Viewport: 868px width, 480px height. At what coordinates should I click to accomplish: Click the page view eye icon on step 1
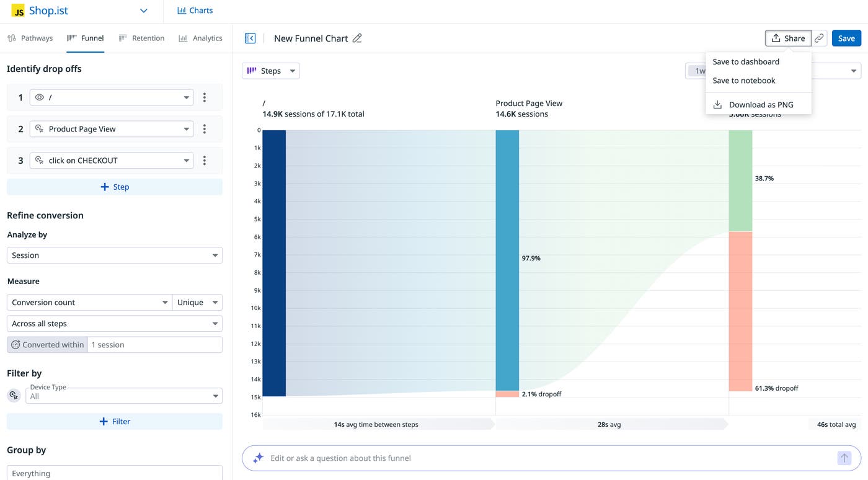[x=39, y=97]
